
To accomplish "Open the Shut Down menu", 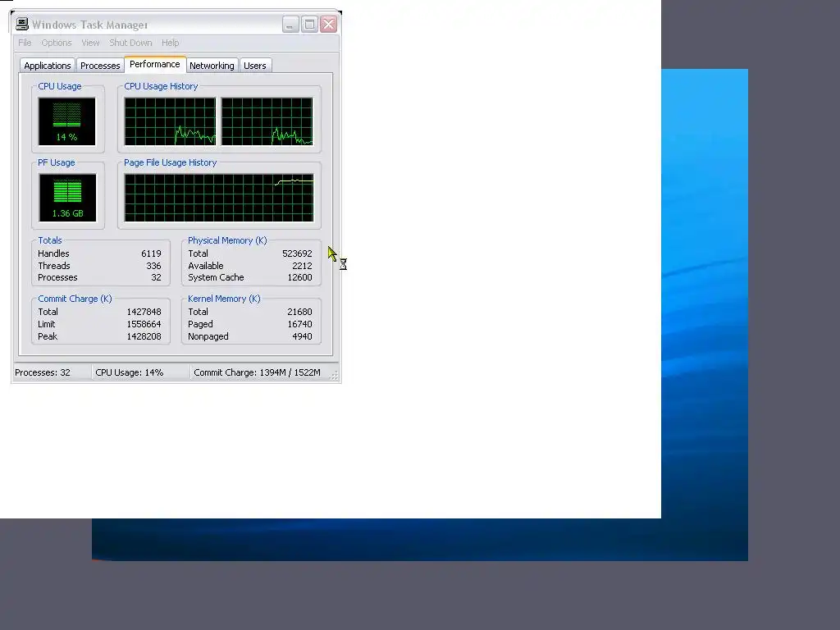I will [x=130, y=43].
